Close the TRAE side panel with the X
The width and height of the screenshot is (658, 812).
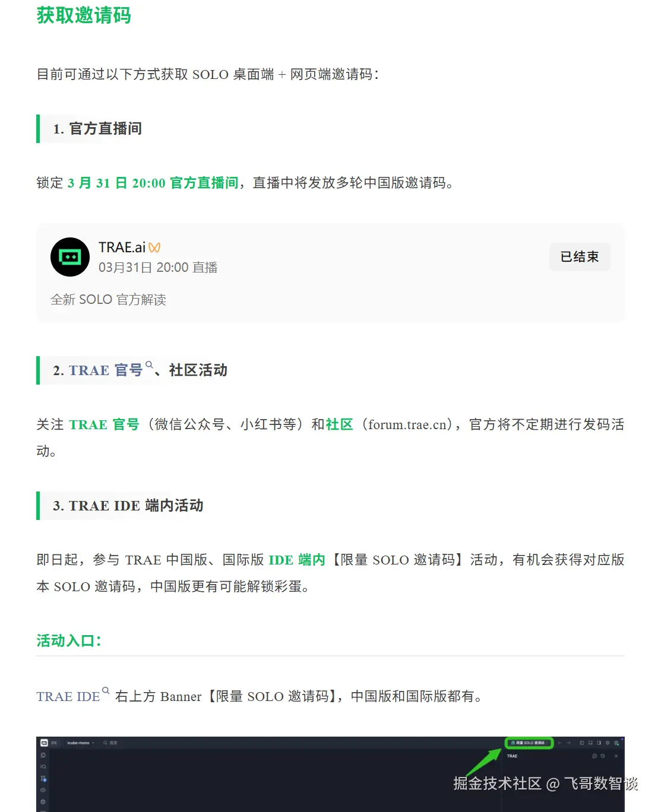pyautogui.click(x=616, y=756)
